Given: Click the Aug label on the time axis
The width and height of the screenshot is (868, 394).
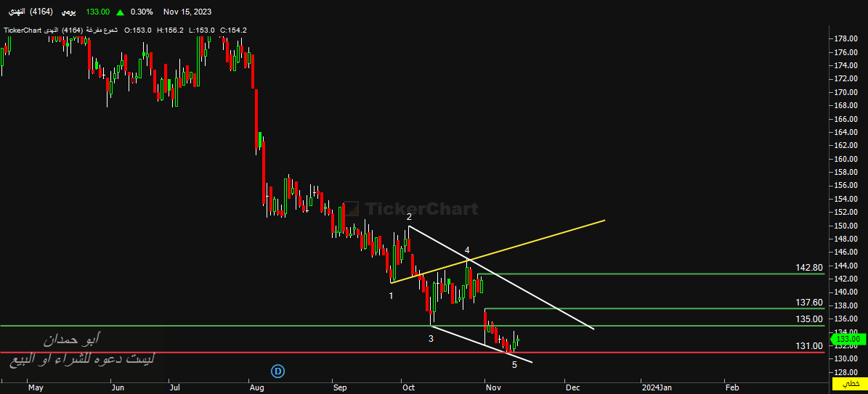Looking at the screenshot, I should [x=256, y=388].
